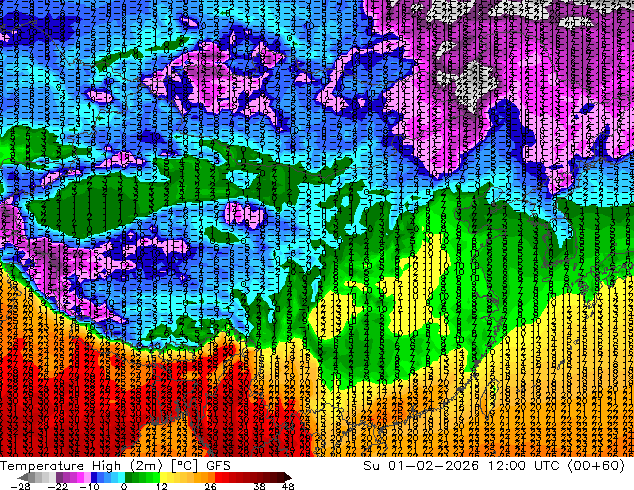634x490 pixels.
Task: Click the dark blue legend swatch at -10
Action: tap(94, 477)
